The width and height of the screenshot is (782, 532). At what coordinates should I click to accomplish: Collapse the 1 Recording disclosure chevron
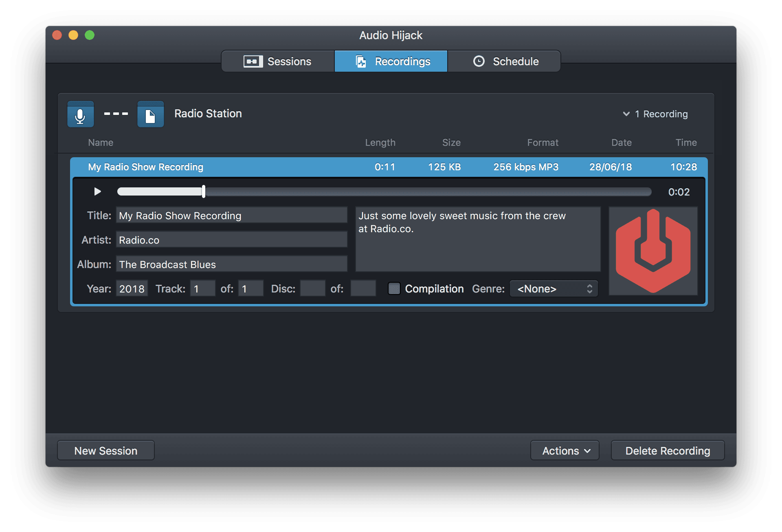coord(626,114)
